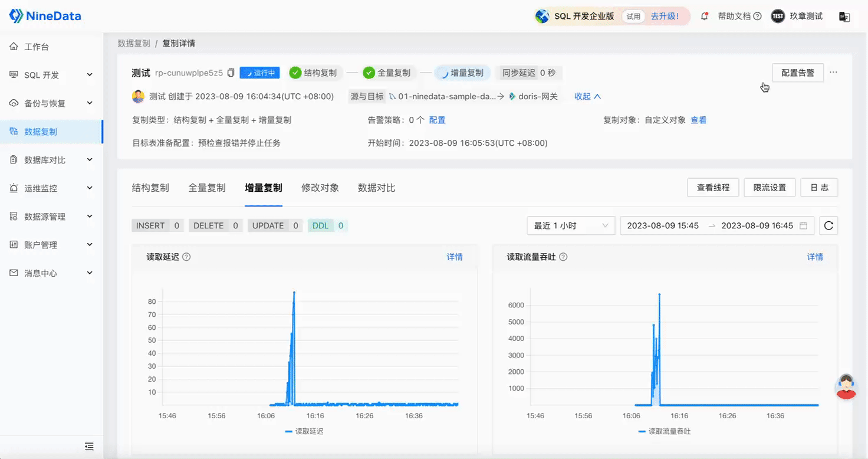This screenshot has height=459, width=868.
Task: Click the 配置告警 button
Action: pyautogui.click(x=797, y=72)
